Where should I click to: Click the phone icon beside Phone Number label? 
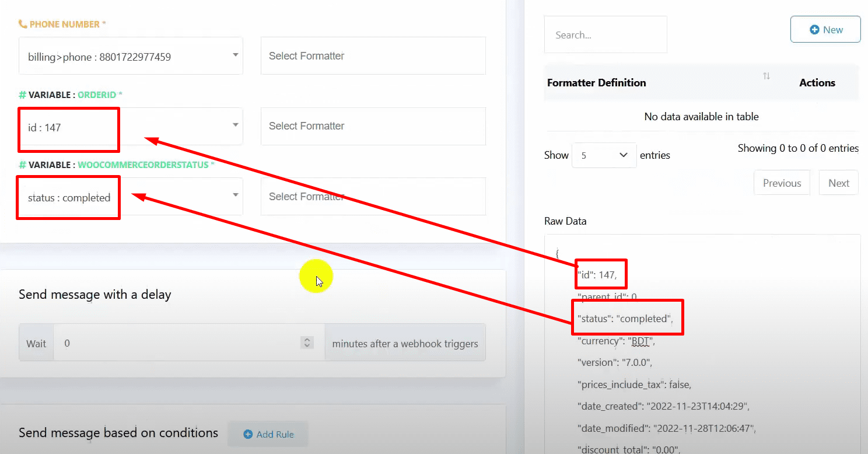(x=23, y=24)
